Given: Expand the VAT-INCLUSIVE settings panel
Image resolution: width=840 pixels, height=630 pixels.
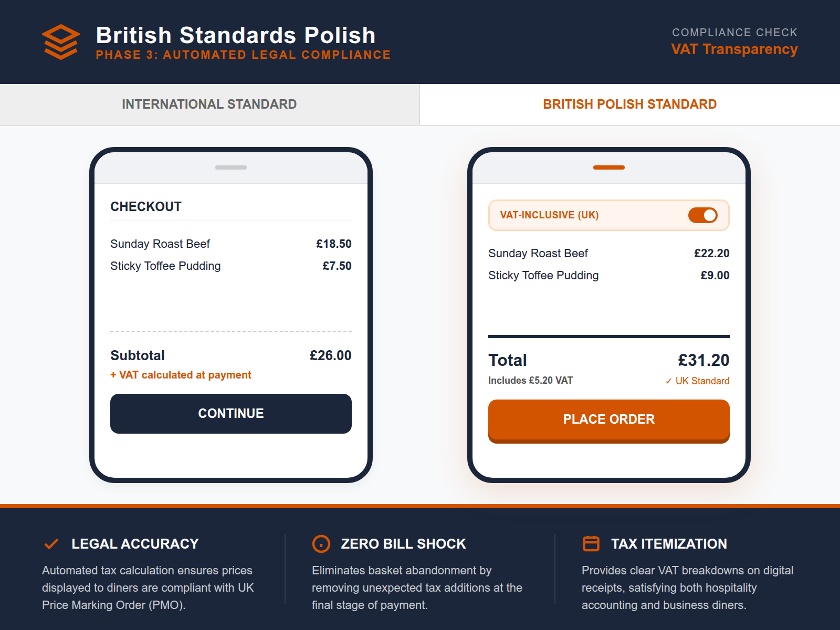Looking at the screenshot, I should [x=608, y=215].
